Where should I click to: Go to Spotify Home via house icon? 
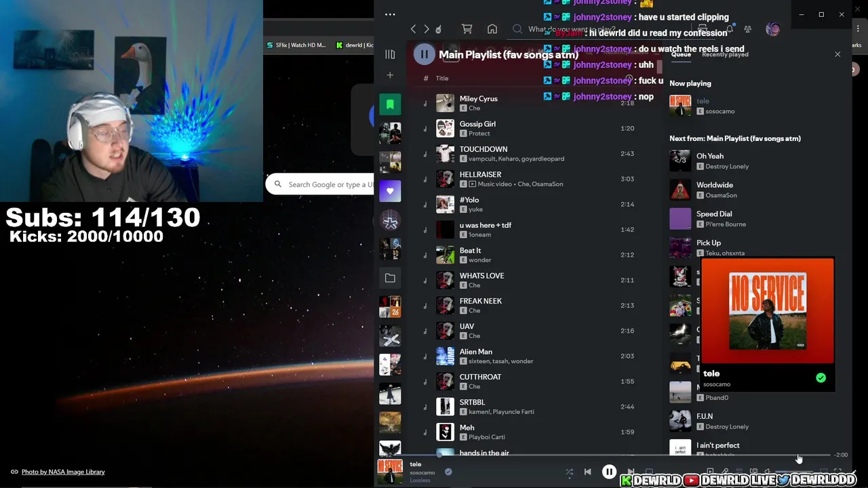(x=492, y=29)
